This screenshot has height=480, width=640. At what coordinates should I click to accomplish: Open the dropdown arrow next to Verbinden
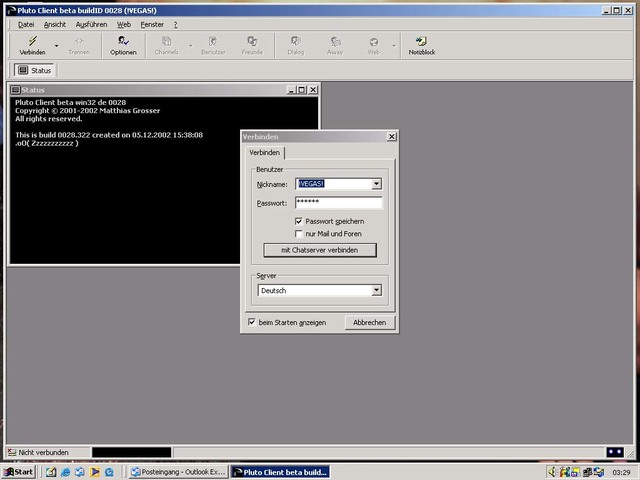coord(56,46)
